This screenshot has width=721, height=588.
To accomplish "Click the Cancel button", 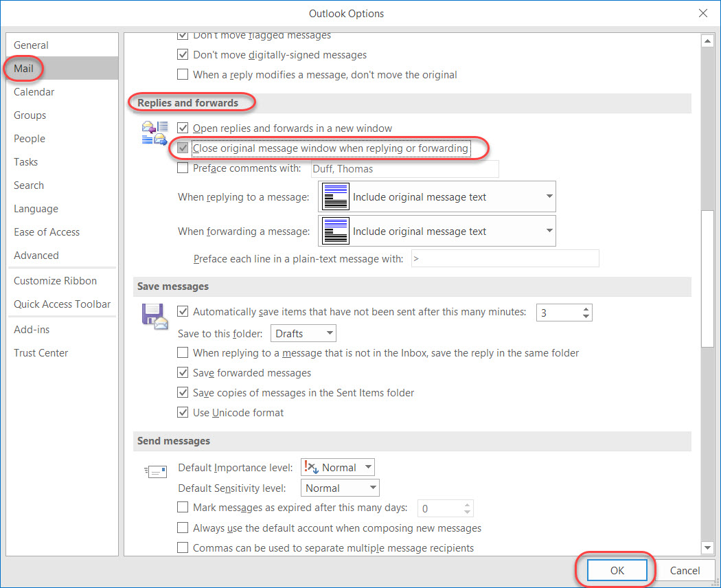I will (685, 570).
